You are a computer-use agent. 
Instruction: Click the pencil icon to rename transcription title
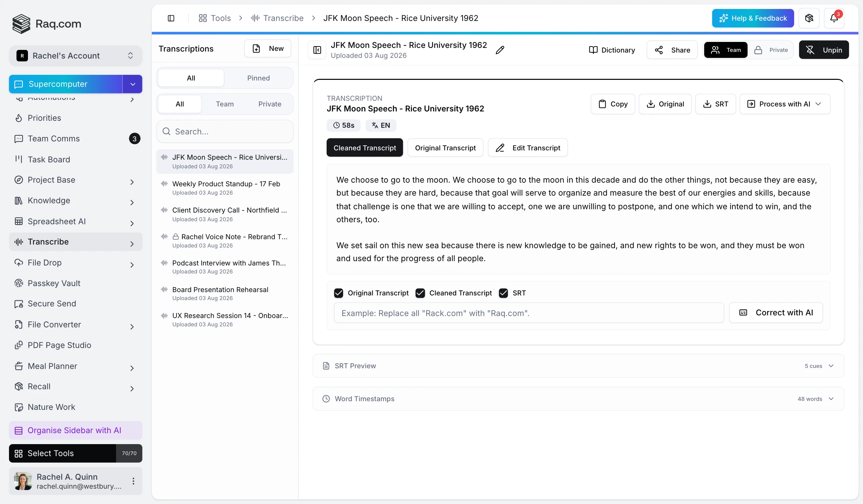(x=500, y=50)
